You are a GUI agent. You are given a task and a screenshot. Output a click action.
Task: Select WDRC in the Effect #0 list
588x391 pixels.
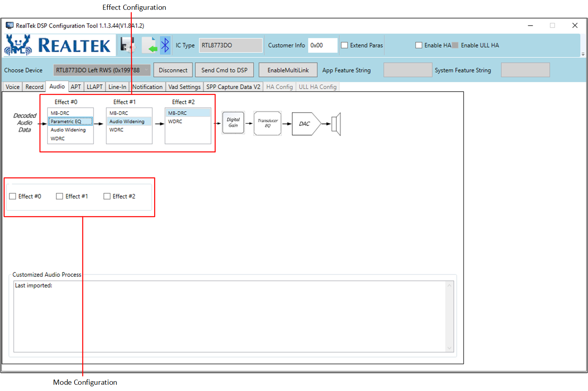click(x=71, y=138)
